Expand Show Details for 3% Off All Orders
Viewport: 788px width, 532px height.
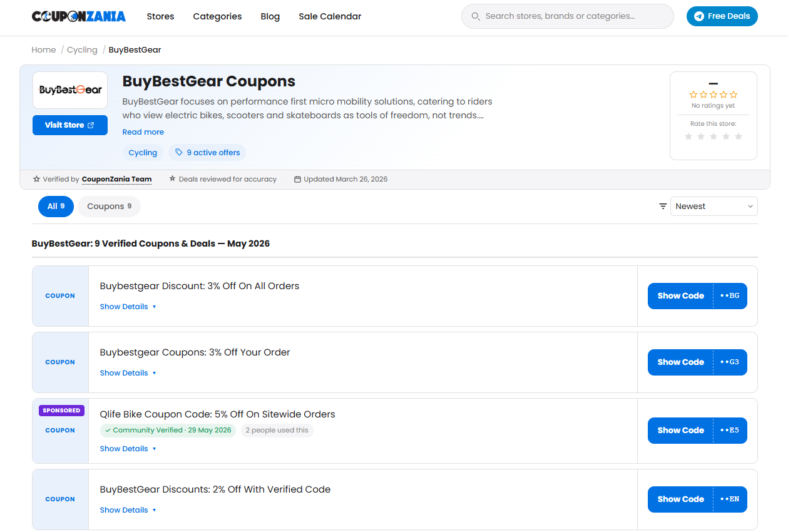coord(128,307)
